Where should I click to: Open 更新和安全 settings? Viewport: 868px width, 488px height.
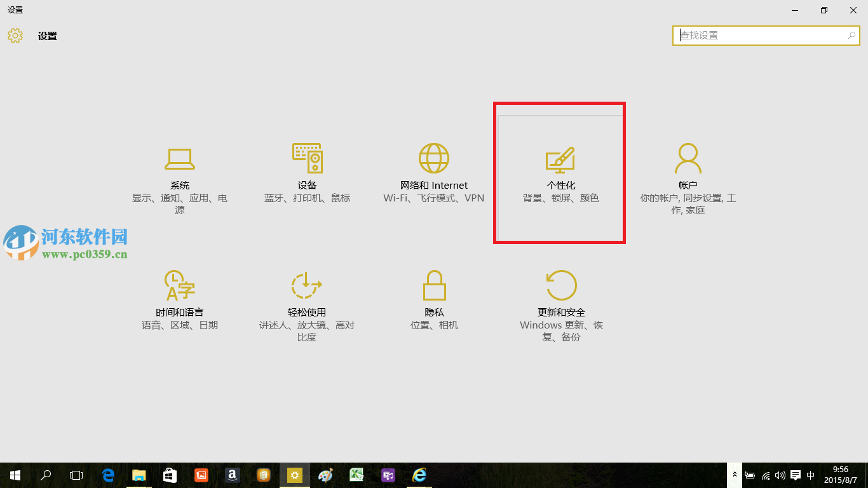click(x=561, y=299)
